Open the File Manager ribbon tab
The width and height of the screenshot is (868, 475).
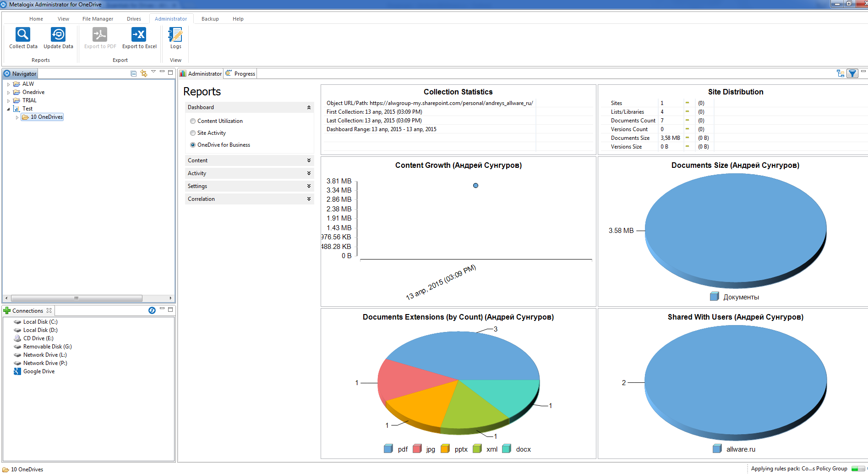click(x=98, y=19)
